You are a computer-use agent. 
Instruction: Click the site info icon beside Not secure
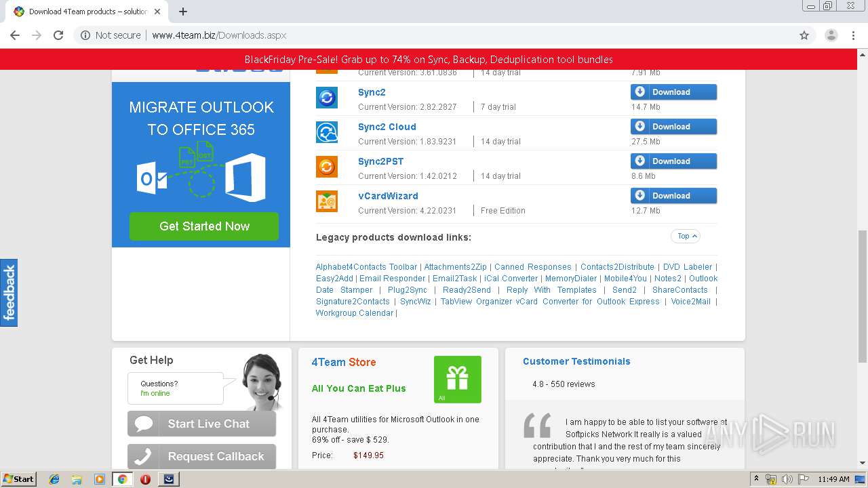85,35
